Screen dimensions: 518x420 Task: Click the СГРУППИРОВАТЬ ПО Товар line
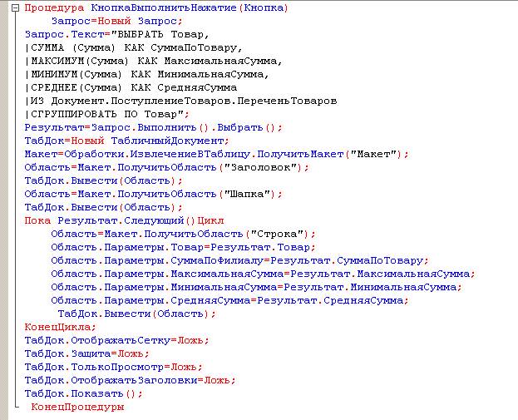pos(108,114)
